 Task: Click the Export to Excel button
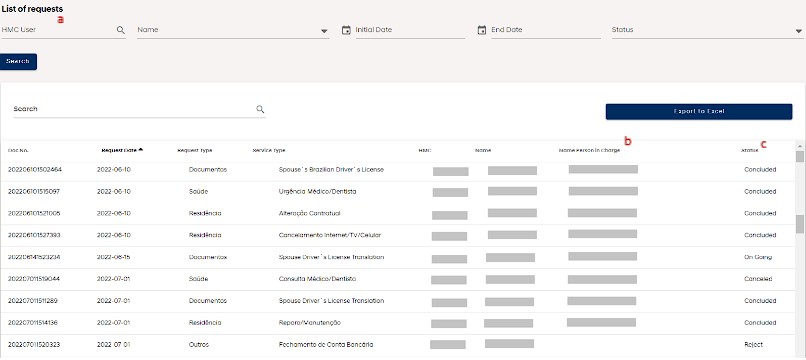tap(699, 112)
